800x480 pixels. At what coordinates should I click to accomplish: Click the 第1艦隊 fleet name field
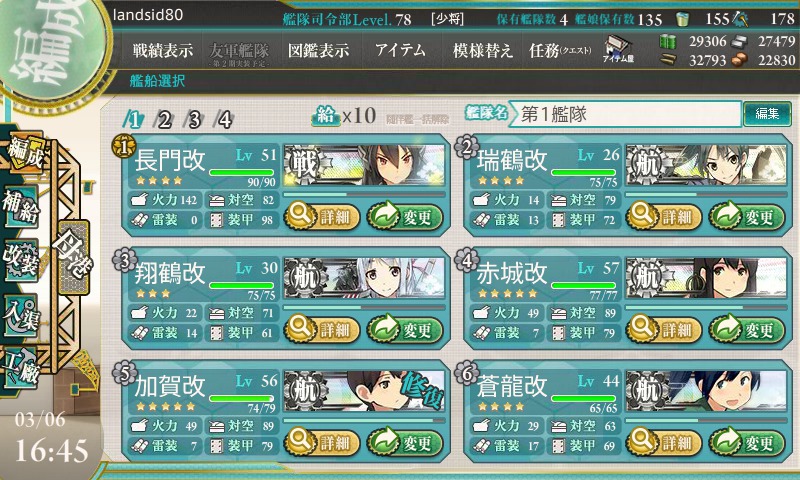click(626, 114)
